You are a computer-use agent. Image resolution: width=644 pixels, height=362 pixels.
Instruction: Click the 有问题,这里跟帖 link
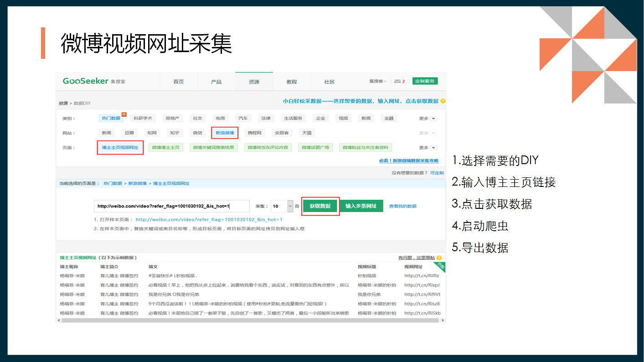416,258
